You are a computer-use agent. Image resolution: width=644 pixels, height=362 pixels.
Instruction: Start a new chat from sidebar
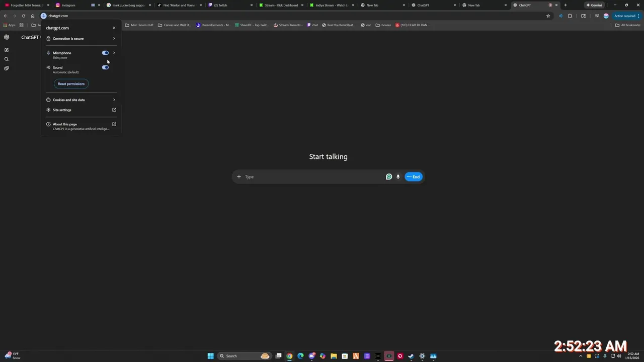coord(7,50)
